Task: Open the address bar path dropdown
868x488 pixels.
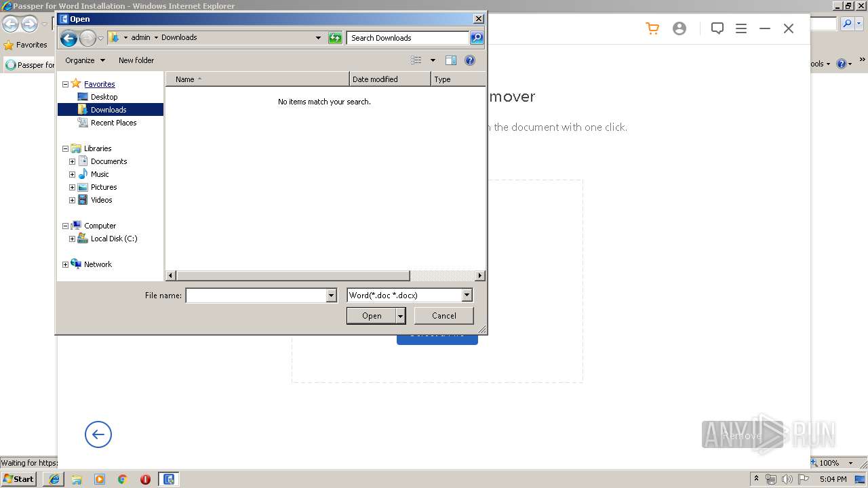Action: tap(318, 38)
